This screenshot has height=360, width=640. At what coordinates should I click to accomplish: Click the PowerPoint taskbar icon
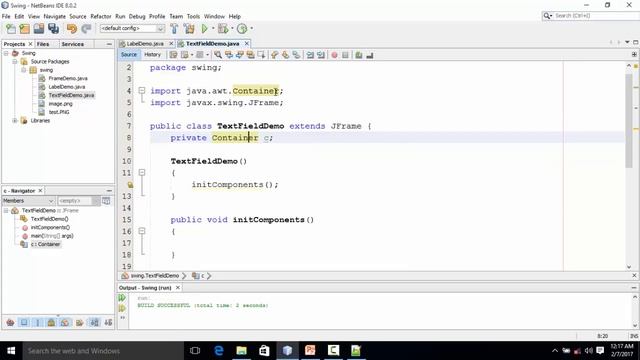[x=310, y=351]
